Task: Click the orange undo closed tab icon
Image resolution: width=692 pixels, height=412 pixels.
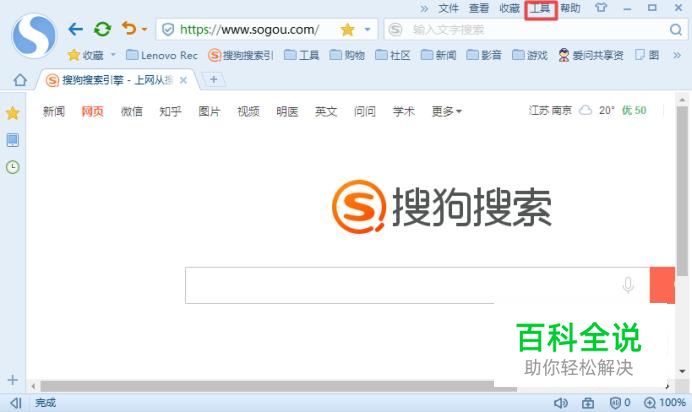Action: click(129, 29)
